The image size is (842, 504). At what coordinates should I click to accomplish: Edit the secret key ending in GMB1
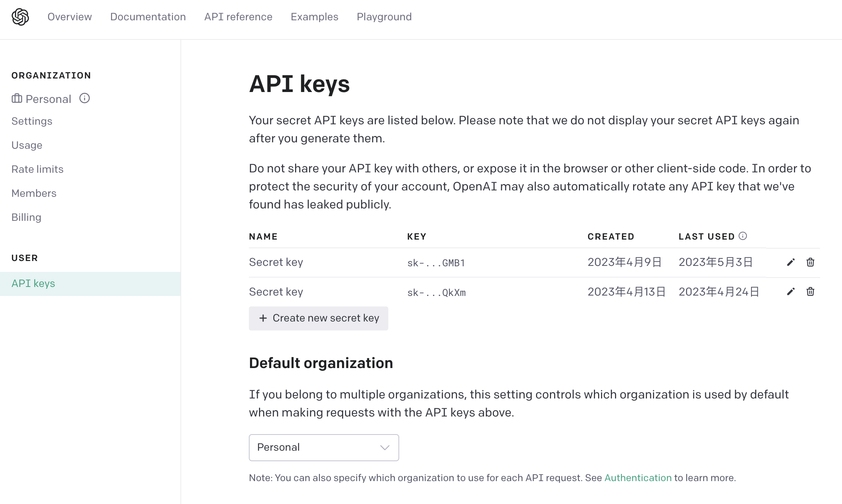tap(791, 262)
